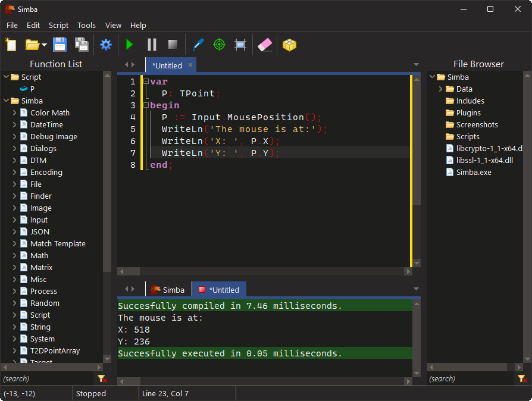Open the recent files dropdown arrow beside Open
The width and height of the screenshot is (532, 401).
pyautogui.click(x=45, y=45)
